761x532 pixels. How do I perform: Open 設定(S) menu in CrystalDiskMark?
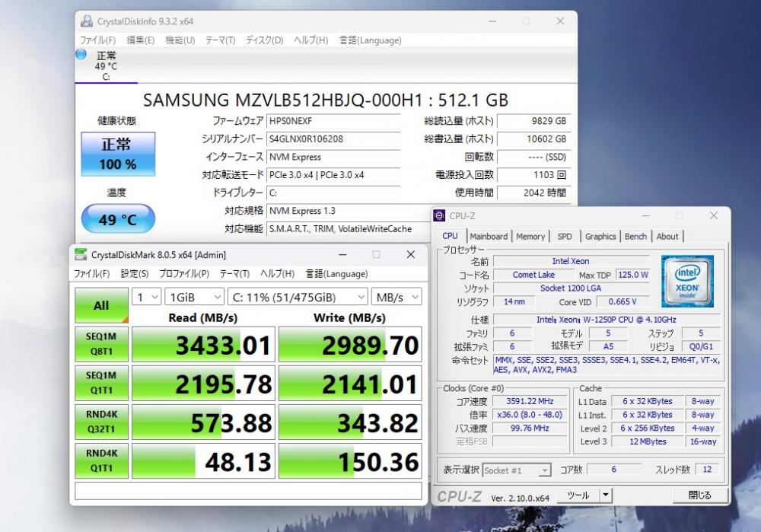pos(135,274)
